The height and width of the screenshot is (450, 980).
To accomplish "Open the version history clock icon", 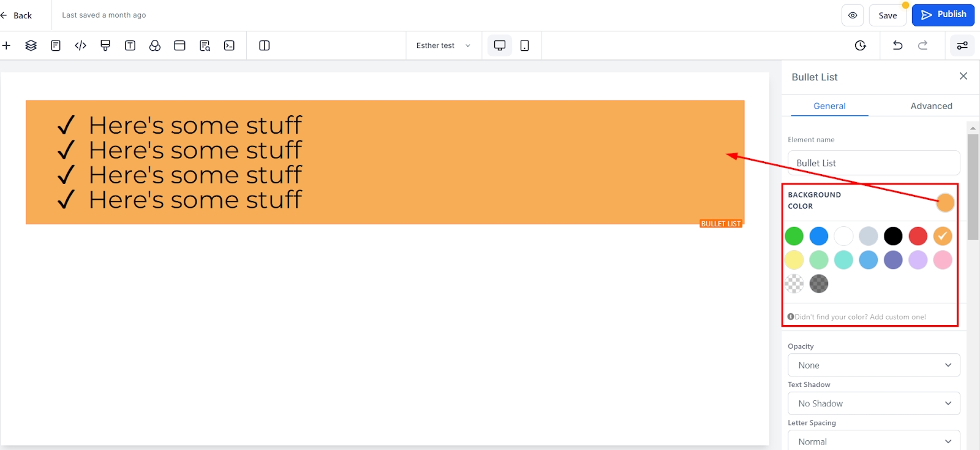I will pyautogui.click(x=861, y=45).
